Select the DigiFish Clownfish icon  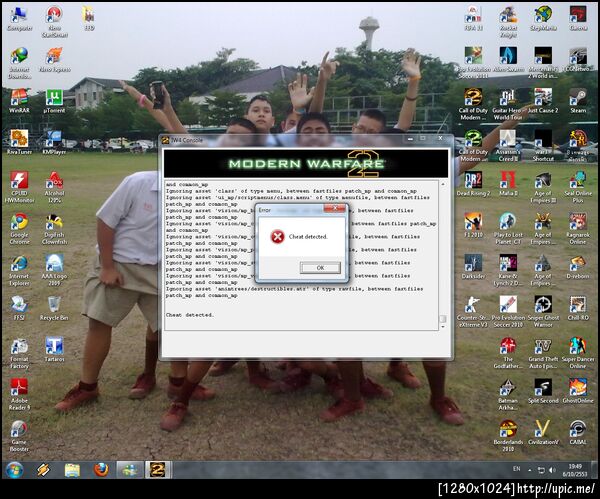tap(54, 228)
